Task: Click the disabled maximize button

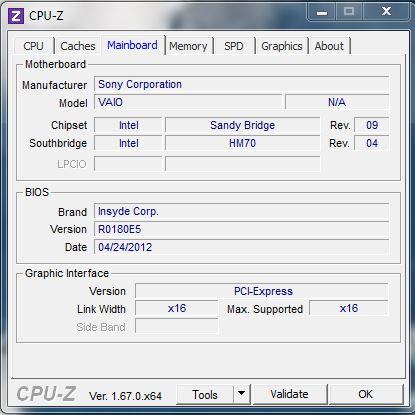Action: pos(349,12)
